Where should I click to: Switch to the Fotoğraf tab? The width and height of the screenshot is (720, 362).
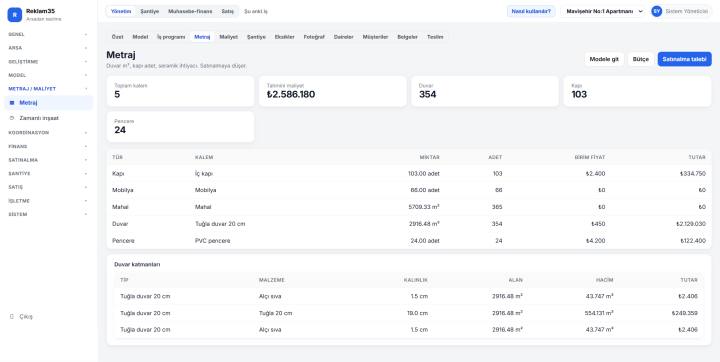click(314, 37)
